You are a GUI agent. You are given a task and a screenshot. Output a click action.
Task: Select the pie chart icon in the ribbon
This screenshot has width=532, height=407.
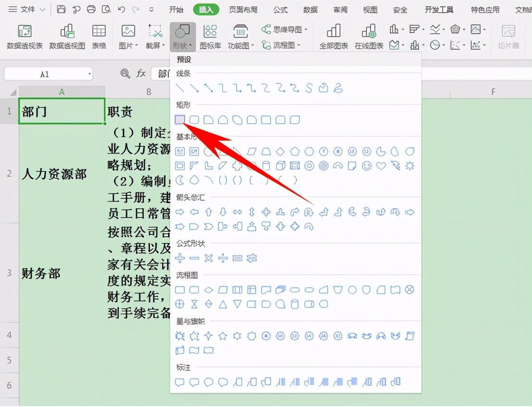[434, 45]
